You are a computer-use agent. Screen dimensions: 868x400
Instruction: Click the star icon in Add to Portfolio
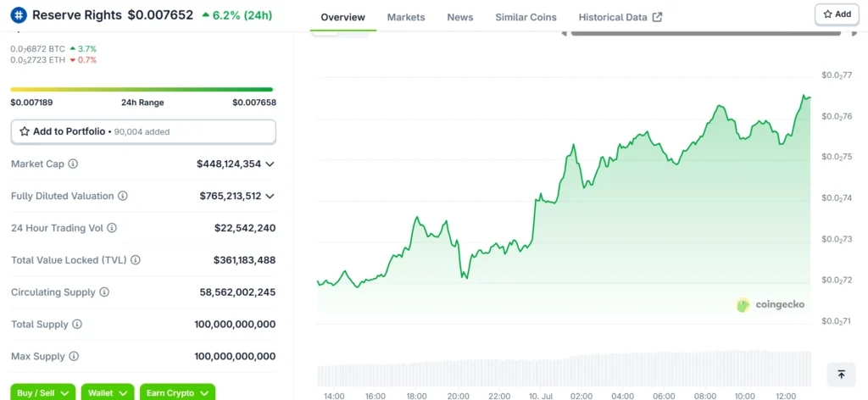pos(25,131)
